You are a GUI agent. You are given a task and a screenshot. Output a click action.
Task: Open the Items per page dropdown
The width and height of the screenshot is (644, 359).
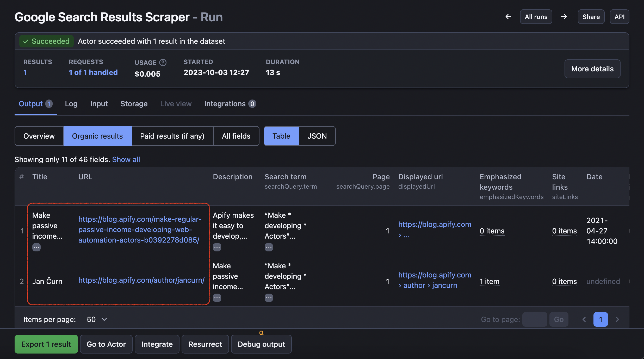97,319
